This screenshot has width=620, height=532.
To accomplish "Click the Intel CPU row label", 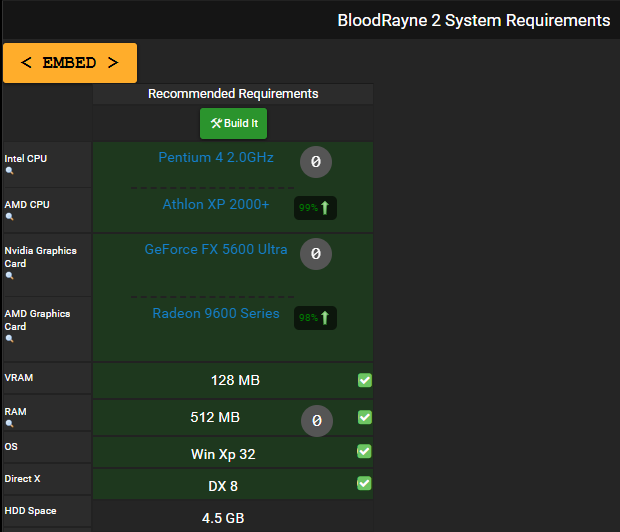I will pyautogui.click(x=26, y=159).
